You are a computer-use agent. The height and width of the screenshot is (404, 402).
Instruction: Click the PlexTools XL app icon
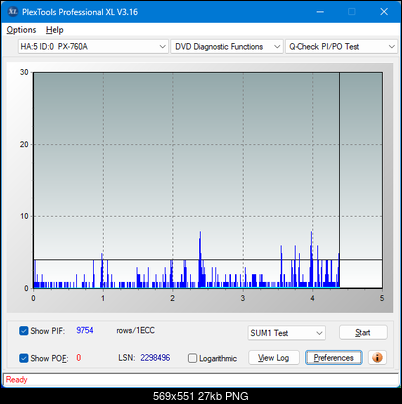click(12, 12)
